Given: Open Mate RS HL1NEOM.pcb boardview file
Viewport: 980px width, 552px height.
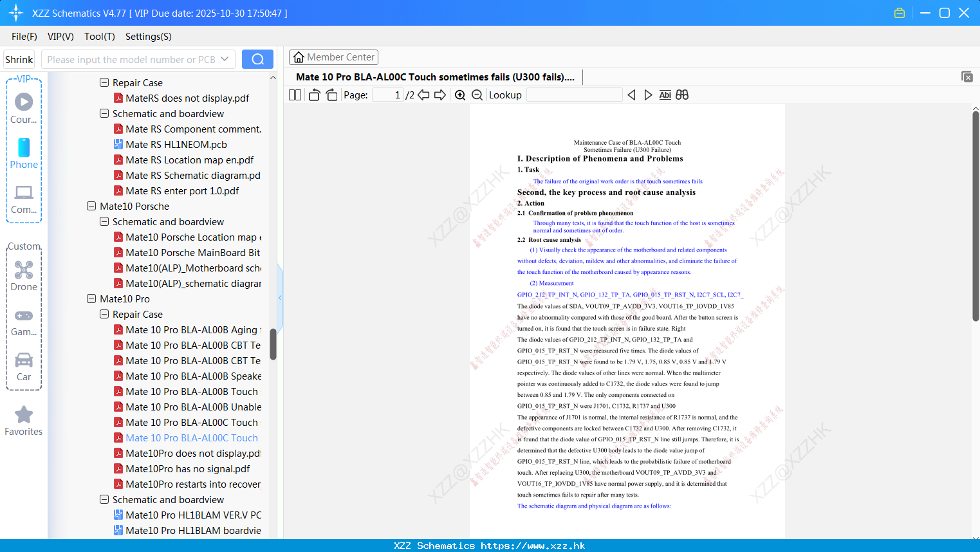Looking at the screenshot, I should (176, 145).
